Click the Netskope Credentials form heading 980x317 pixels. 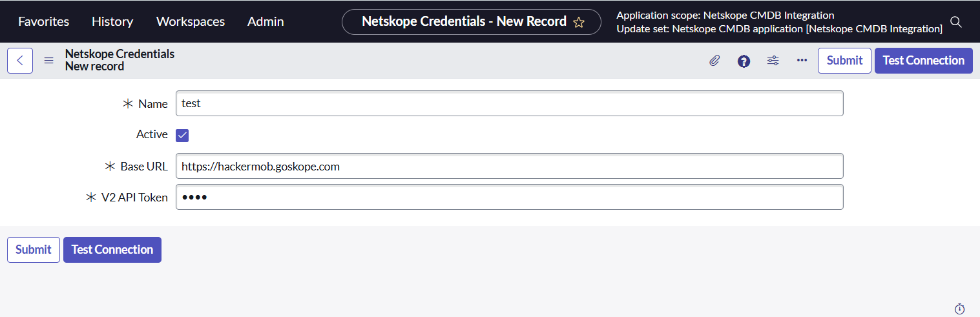(120, 54)
